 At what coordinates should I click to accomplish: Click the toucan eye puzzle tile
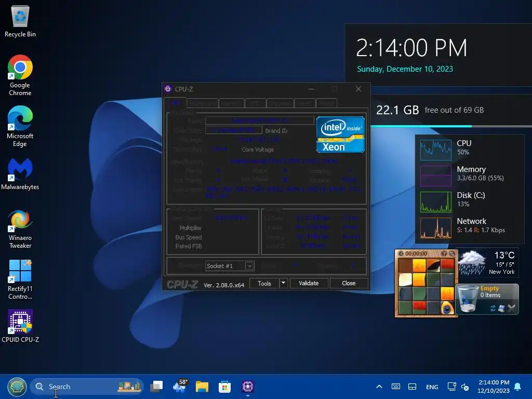click(447, 308)
